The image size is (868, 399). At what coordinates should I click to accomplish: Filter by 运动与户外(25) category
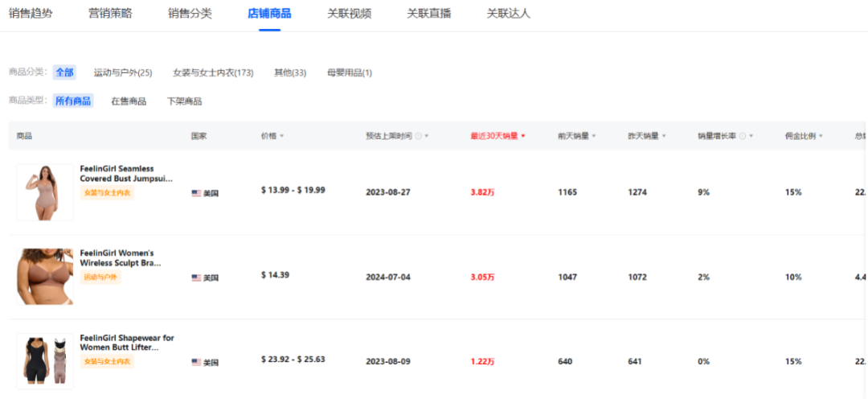[x=123, y=72]
